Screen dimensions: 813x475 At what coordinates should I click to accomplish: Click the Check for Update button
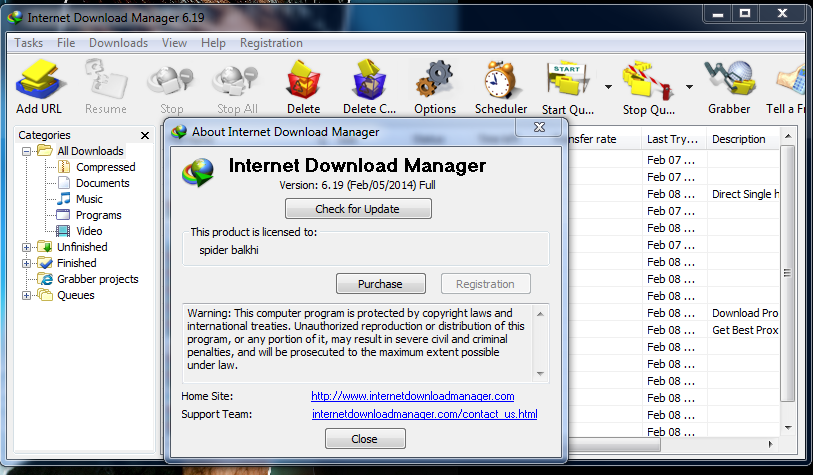(x=358, y=209)
